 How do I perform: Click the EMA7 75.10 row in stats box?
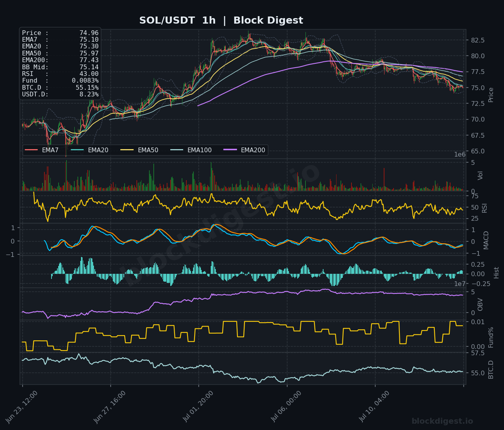point(60,40)
